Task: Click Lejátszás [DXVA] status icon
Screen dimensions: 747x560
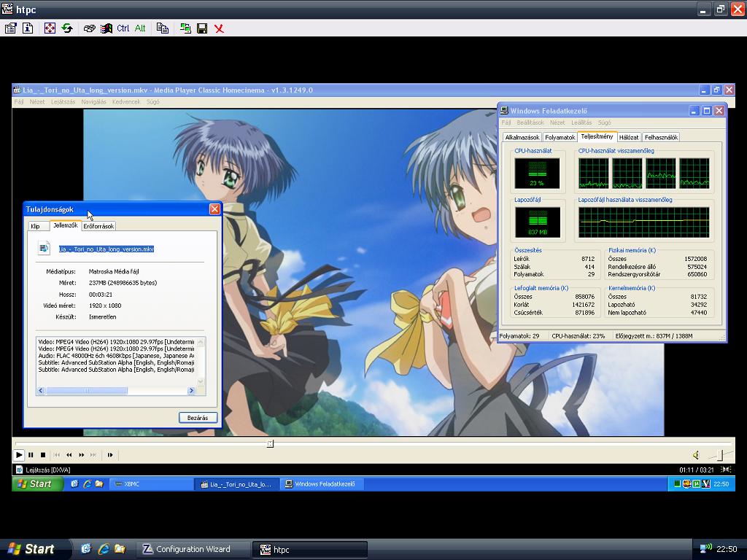Action: pyautogui.click(x=19, y=470)
